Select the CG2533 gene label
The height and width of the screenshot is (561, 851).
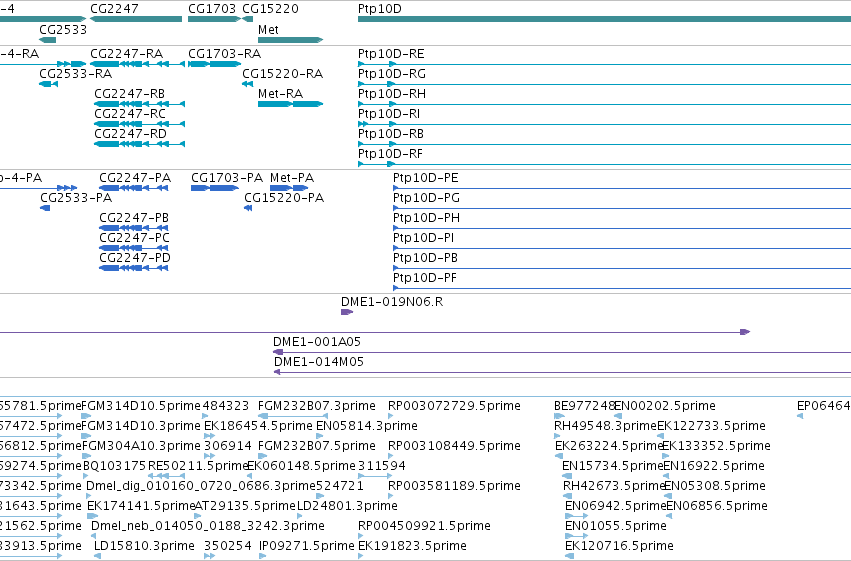click(x=63, y=29)
